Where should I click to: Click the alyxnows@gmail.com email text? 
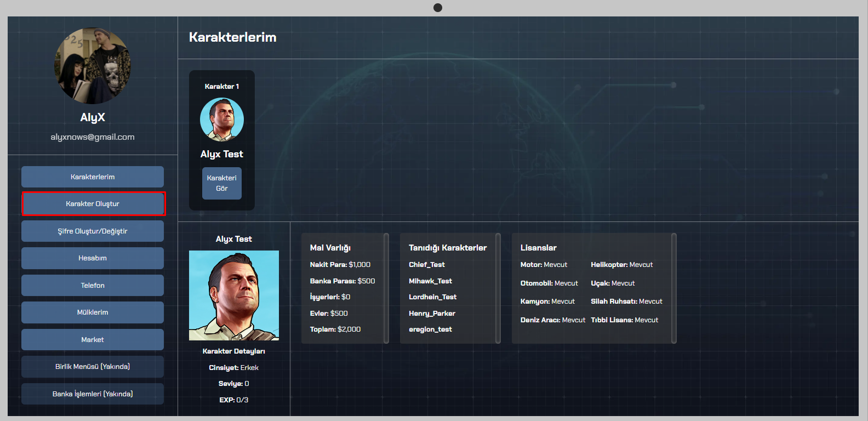93,137
